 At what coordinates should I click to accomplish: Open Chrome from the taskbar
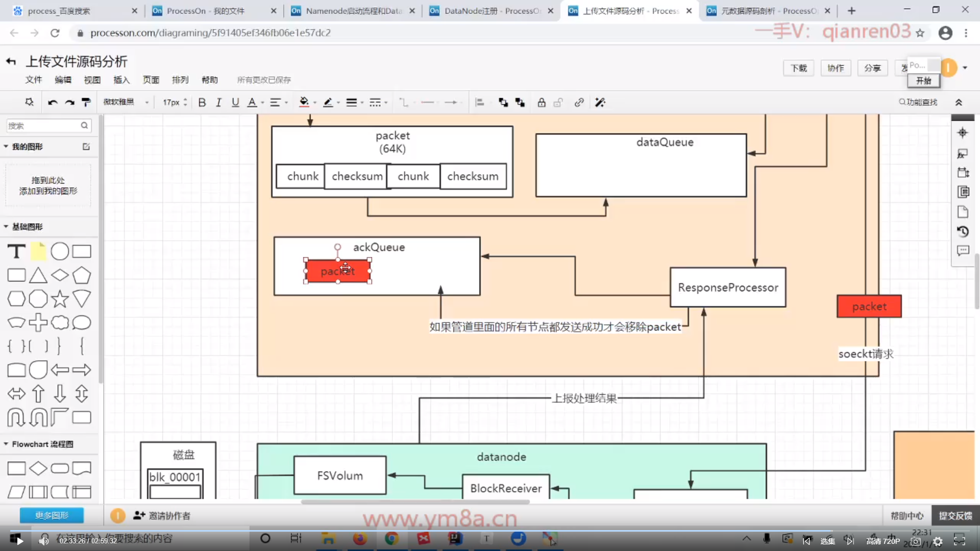coord(391,538)
